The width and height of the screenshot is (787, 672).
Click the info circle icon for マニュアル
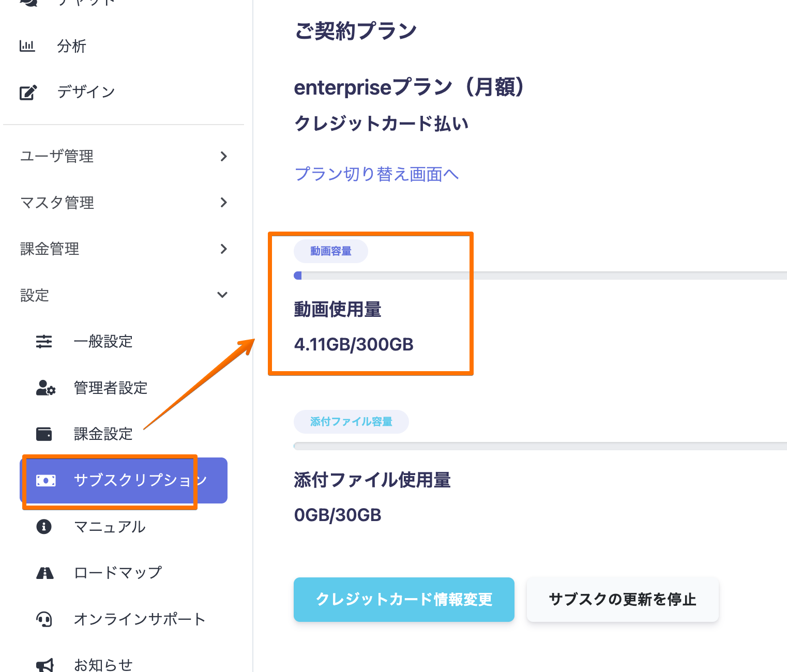pos(44,526)
